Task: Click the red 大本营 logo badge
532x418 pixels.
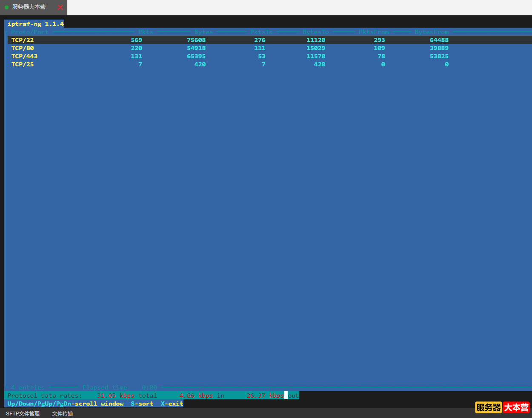Action: [x=516, y=407]
